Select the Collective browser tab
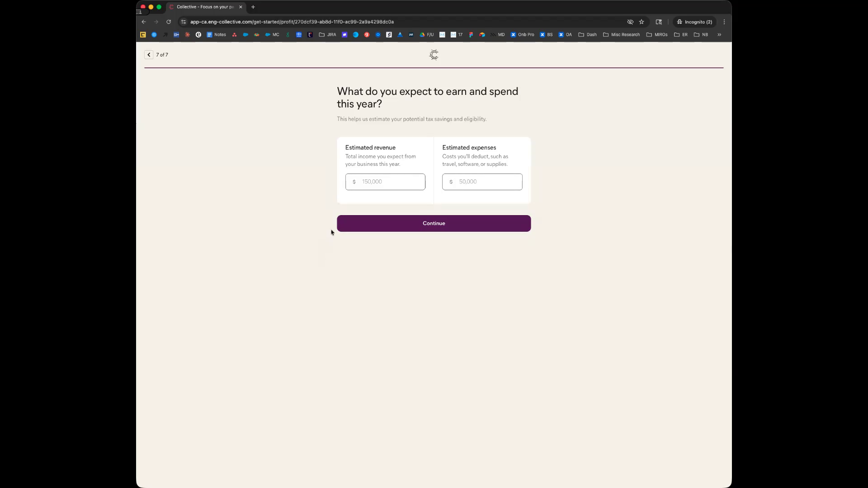Screen dimensions: 868x488 (205, 7)
